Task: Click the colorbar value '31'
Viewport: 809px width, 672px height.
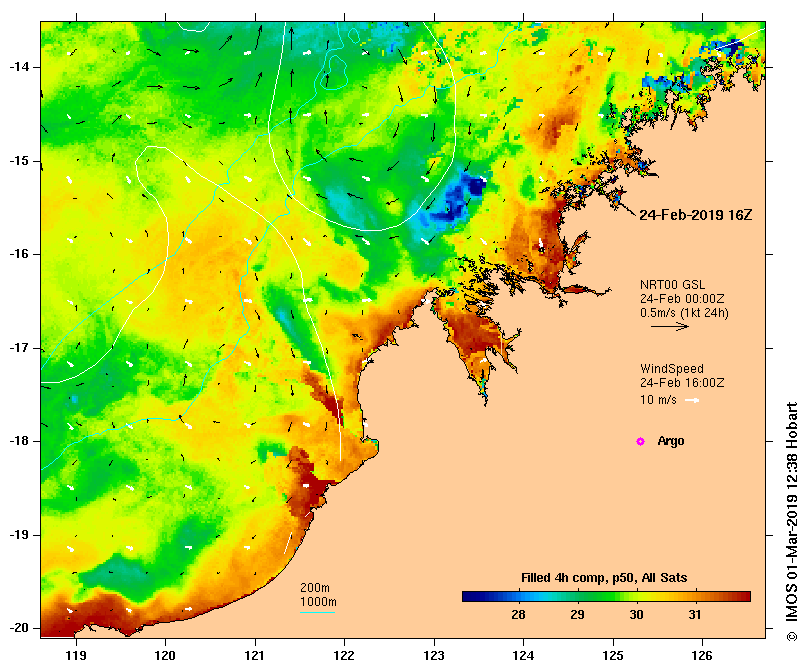Action: click(695, 615)
